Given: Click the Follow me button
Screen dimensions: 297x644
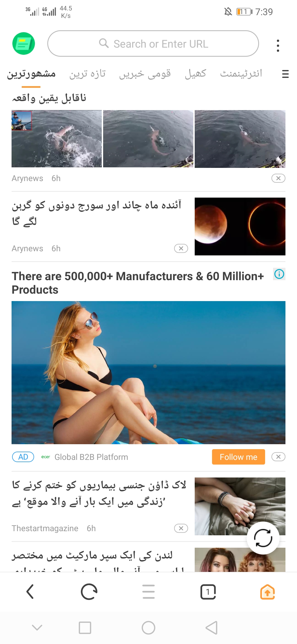Looking at the screenshot, I should coord(238,457).
